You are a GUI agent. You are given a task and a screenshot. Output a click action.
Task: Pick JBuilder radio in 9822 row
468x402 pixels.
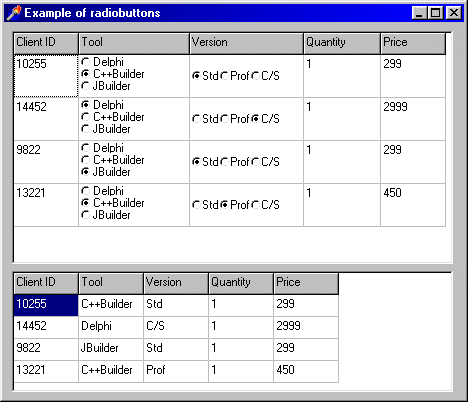86,172
